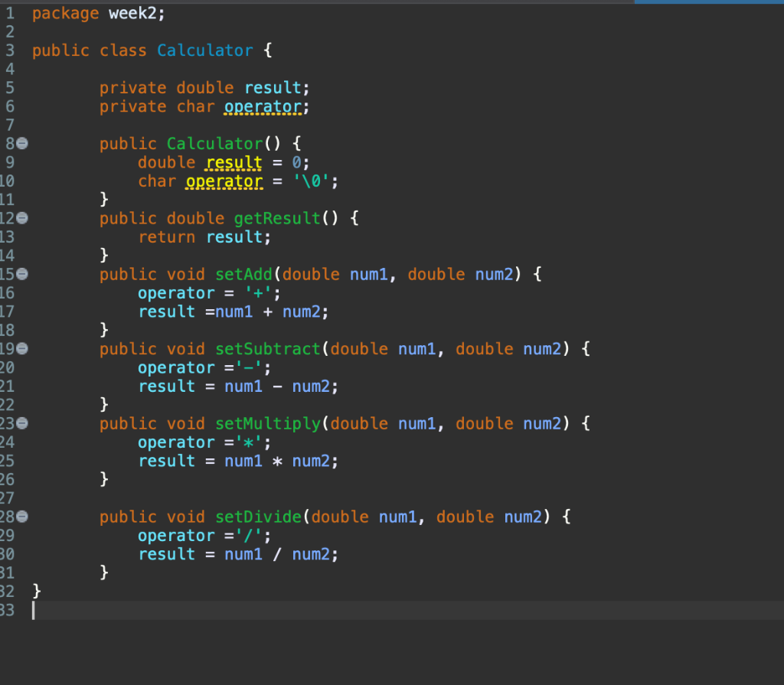Click the line number 30

[x=10, y=553]
